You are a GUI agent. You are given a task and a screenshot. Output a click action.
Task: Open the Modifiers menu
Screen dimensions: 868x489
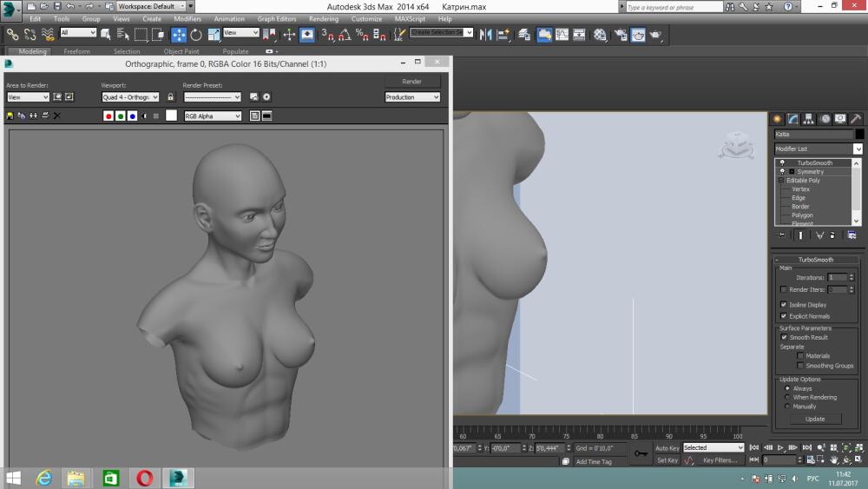click(x=187, y=19)
